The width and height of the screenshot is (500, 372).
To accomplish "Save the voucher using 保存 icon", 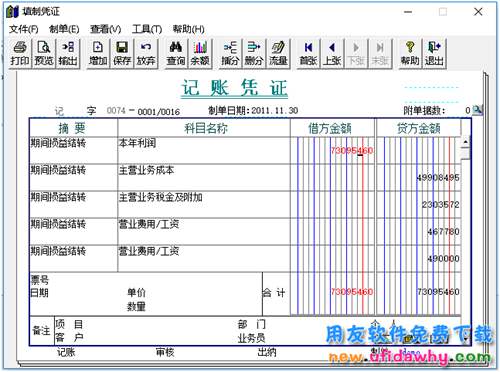I will pyautogui.click(x=122, y=53).
